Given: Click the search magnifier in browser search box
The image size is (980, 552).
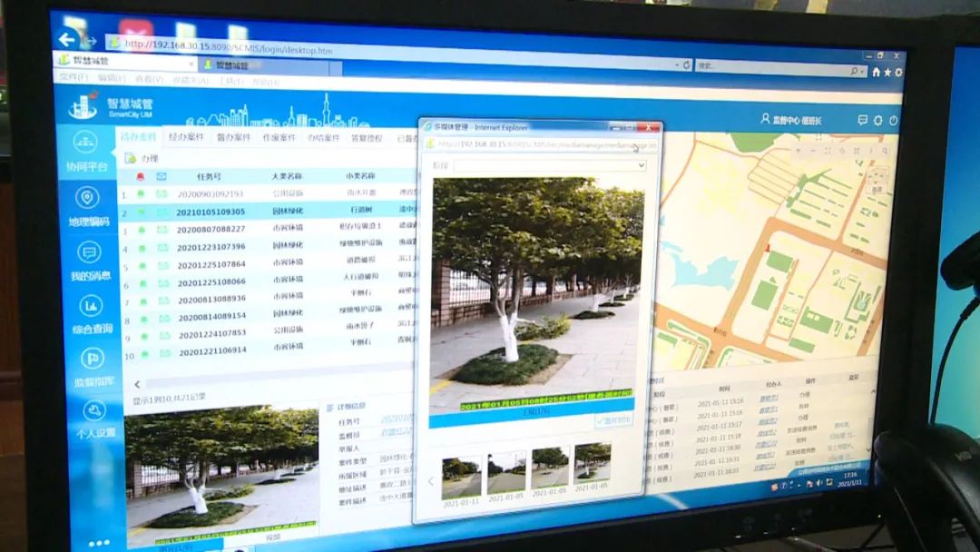Looking at the screenshot, I should (x=855, y=72).
